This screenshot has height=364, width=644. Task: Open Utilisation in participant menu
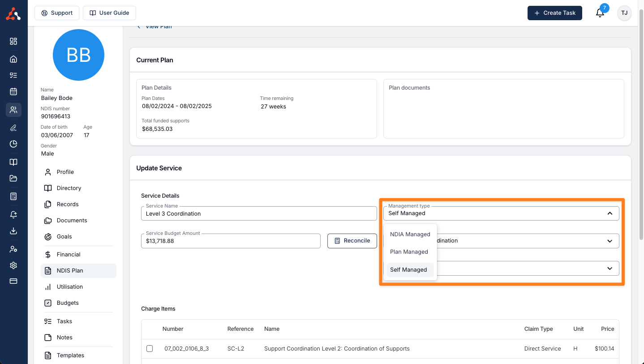69,286
